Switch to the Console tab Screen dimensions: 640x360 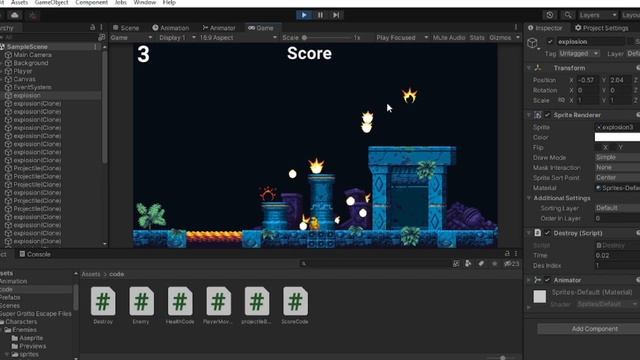[35, 254]
